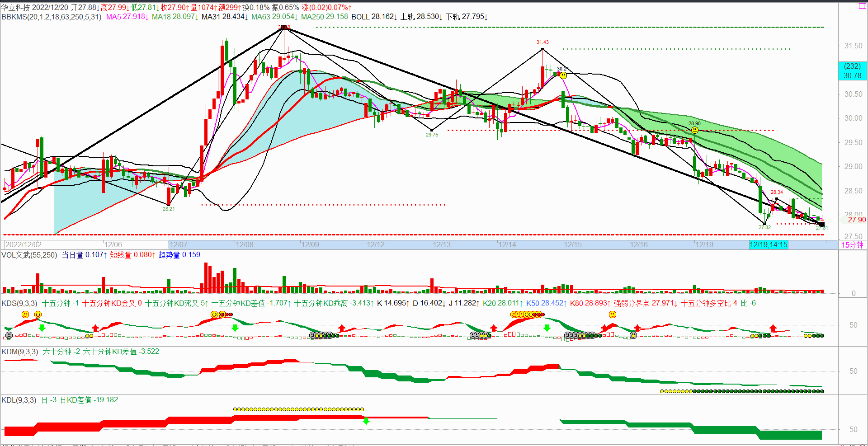This screenshot has width=868, height=446.
Task: Click the purple window icon in top-right corner
Action: coord(862,6)
